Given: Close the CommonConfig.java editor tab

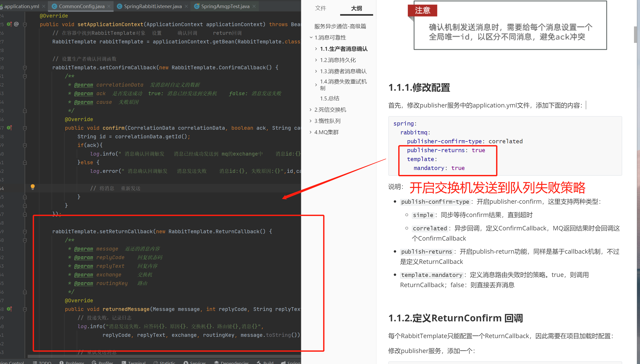Looking at the screenshot, I should 109,6.
